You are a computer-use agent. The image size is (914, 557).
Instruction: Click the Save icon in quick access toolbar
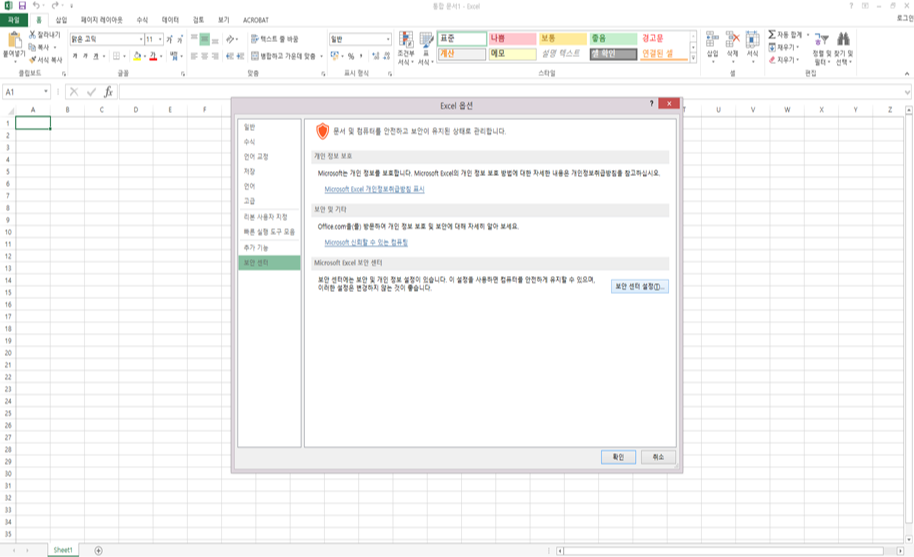click(x=22, y=6)
